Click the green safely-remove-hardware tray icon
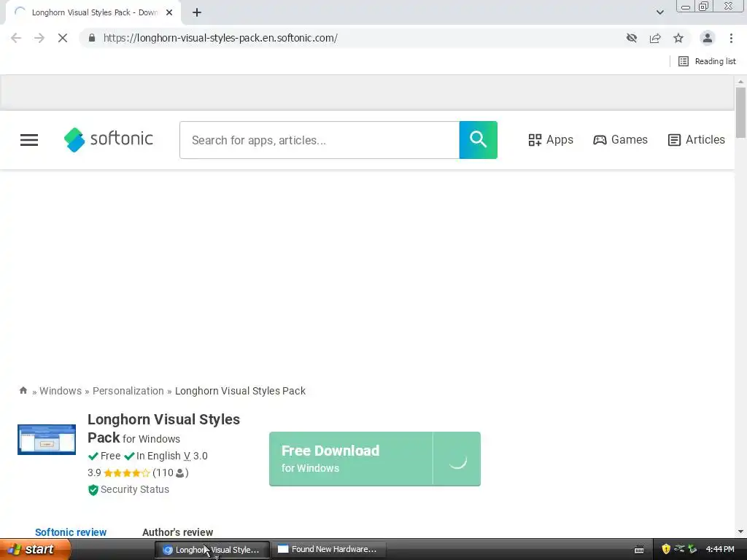747x560 pixels. pos(693,549)
